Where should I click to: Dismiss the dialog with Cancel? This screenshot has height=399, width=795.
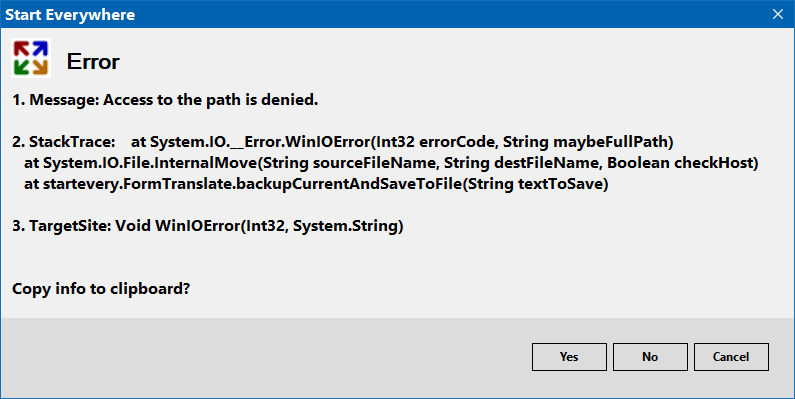[x=731, y=357]
